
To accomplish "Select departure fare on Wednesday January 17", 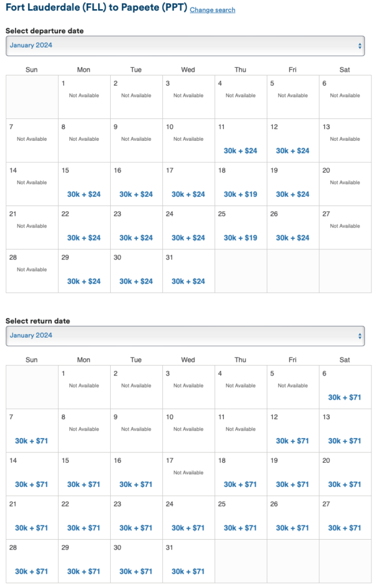I will coord(188,195).
